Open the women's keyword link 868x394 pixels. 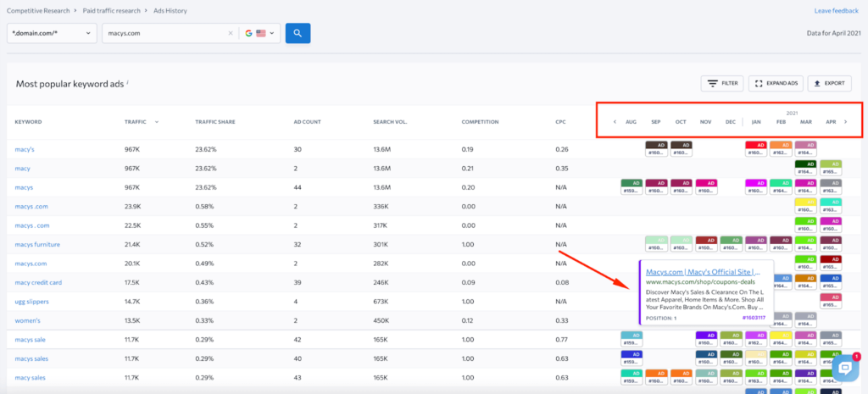coord(27,320)
